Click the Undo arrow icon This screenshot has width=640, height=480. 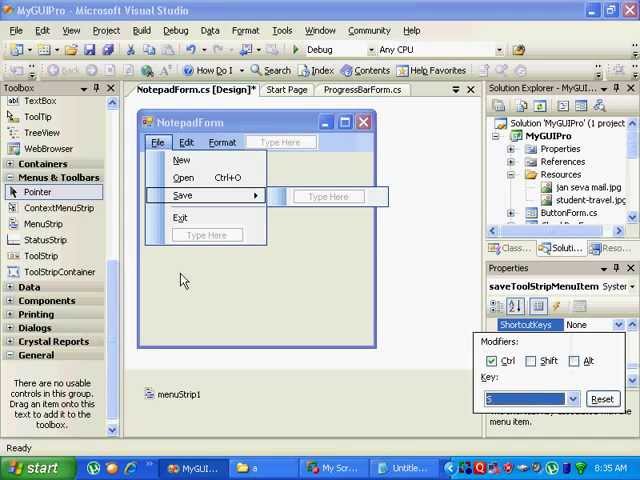tap(191, 50)
